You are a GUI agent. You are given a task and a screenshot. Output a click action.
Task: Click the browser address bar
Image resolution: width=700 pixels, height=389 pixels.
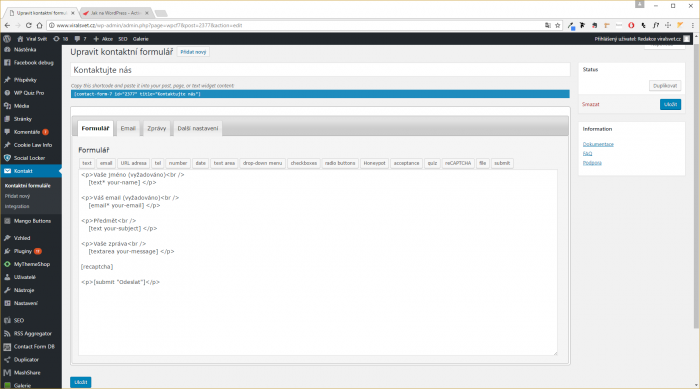click(295, 25)
